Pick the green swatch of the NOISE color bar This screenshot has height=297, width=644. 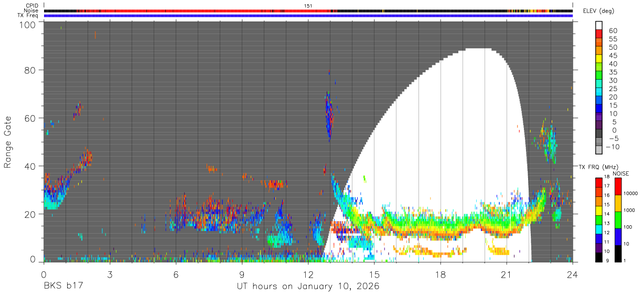pyautogui.click(x=618, y=219)
